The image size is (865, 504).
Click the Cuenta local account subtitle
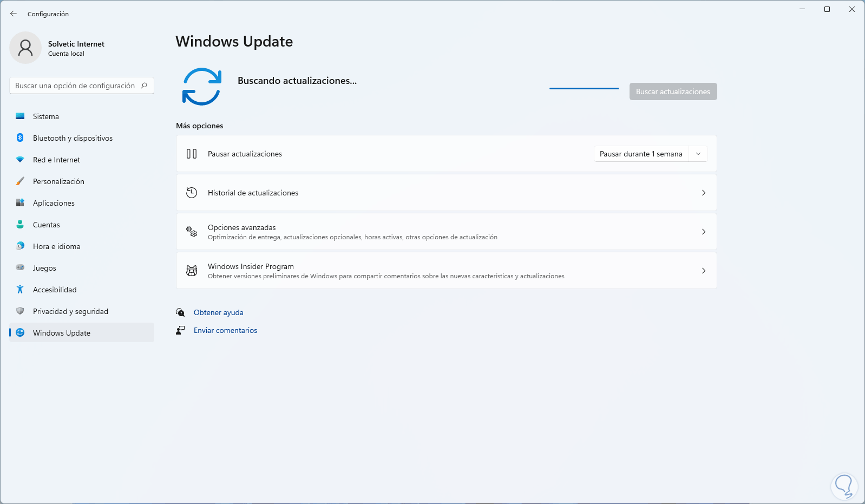[66, 54]
